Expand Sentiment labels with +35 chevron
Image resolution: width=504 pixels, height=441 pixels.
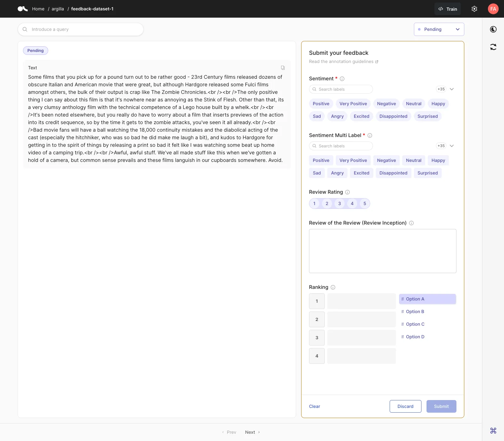tap(452, 89)
